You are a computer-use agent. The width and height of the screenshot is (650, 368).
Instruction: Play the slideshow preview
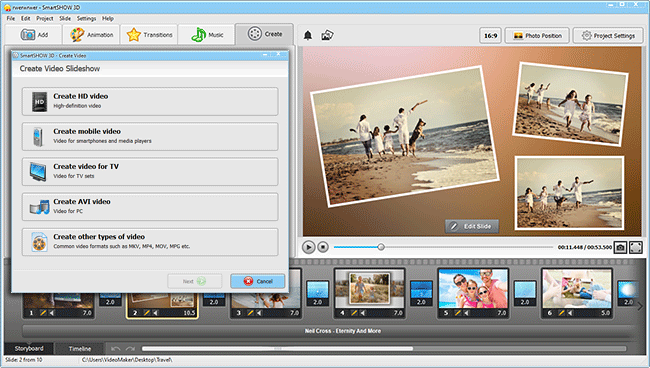pyautogui.click(x=308, y=247)
